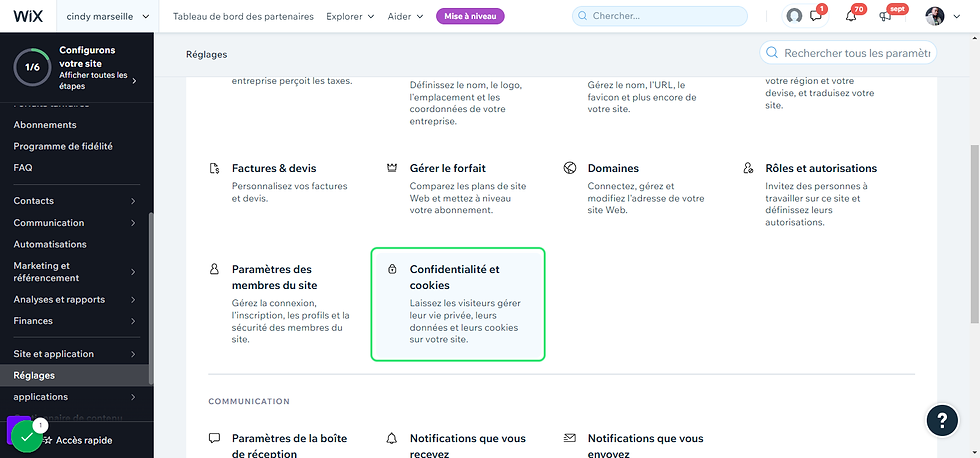
Task: Open Automatisations in the sidebar
Action: click(50, 244)
